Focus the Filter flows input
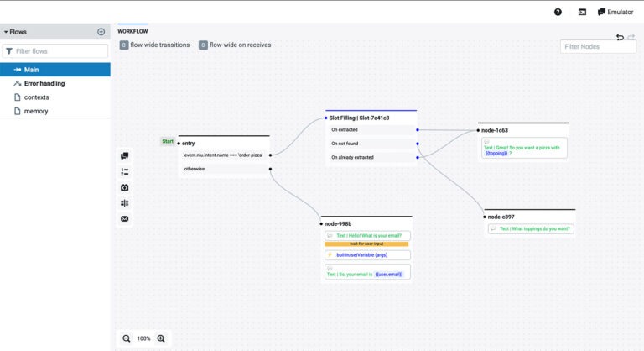This screenshot has height=351, width=644. (x=55, y=51)
